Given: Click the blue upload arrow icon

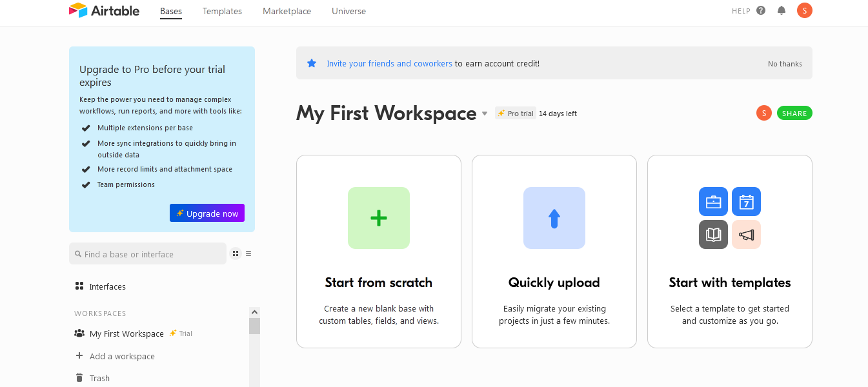Looking at the screenshot, I should (554, 218).
